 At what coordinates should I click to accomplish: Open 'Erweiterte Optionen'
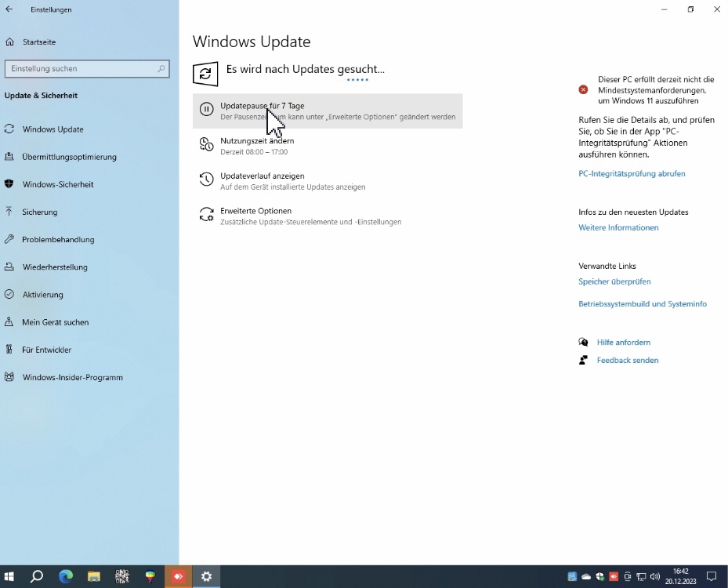(310, 216)
